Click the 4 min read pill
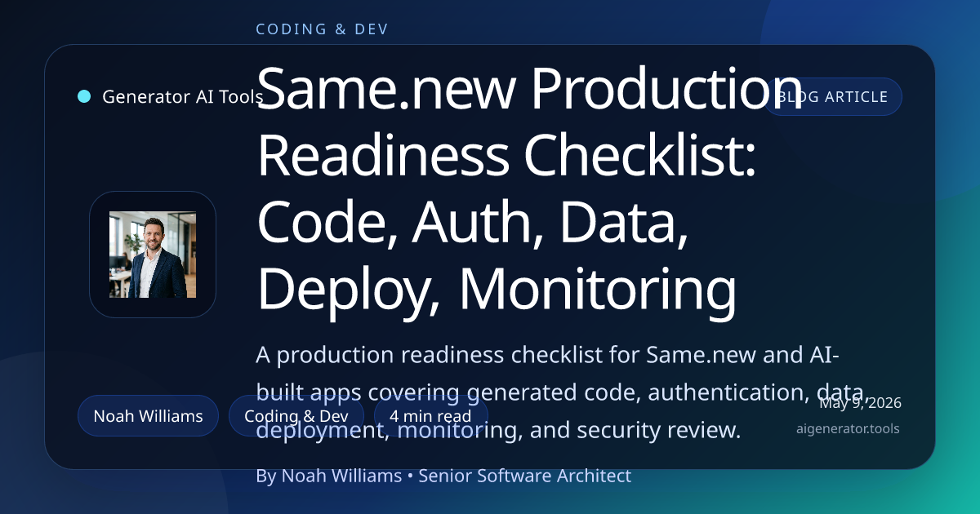 (430, 416)
